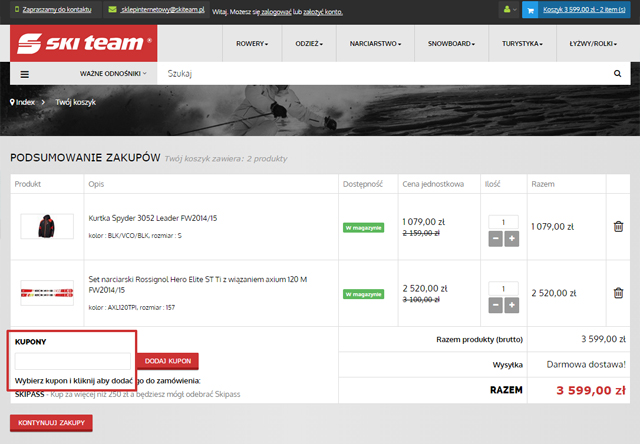This screenshot has width=640, height=444.
Task: Click quantity field for Rossignol set
Action: (x=503, y=289)
